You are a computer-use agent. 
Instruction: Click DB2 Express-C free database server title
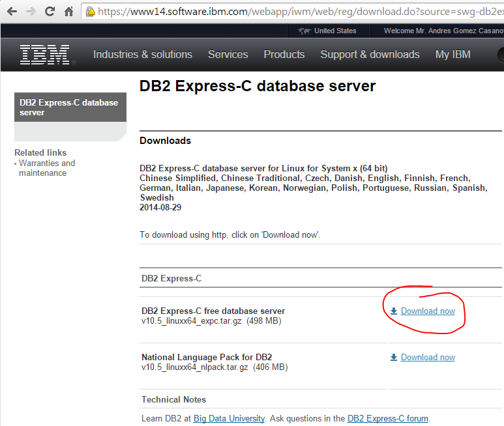click(213, 311)
